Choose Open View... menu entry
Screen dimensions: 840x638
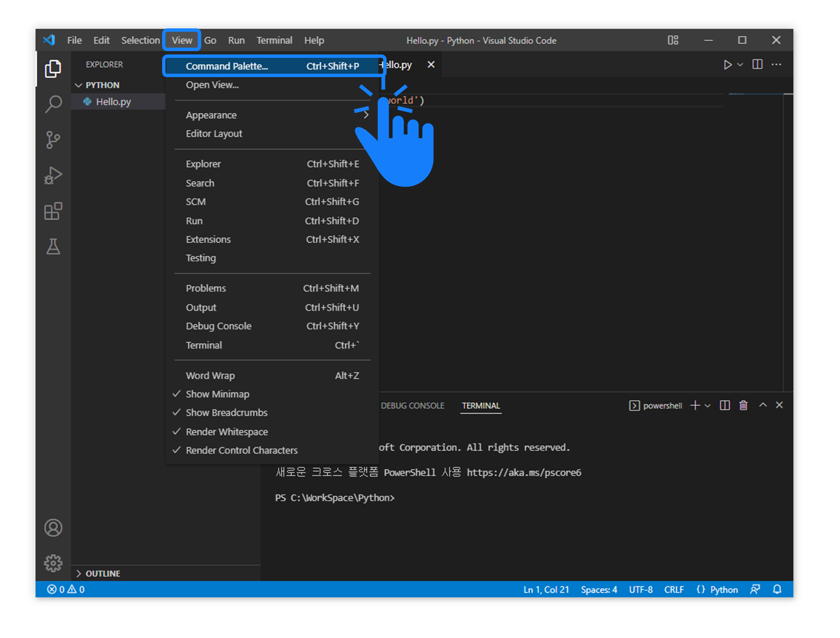(272, 85)
